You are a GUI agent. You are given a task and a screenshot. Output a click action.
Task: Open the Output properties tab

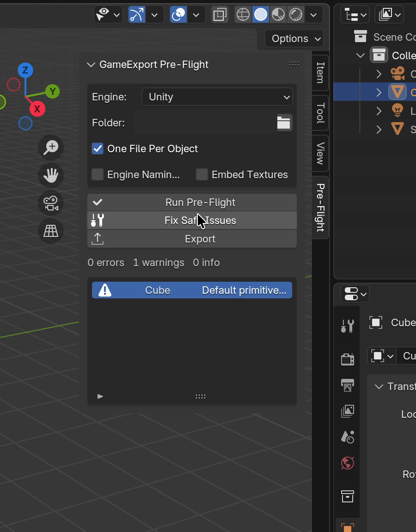pos(348,385)
